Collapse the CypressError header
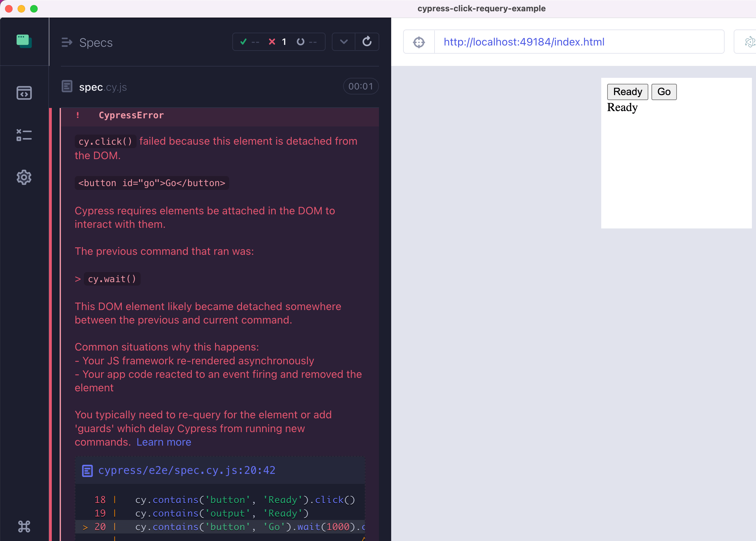Viewport: 756px width, 541px height. pyautogui.click(x=131, y=115)
